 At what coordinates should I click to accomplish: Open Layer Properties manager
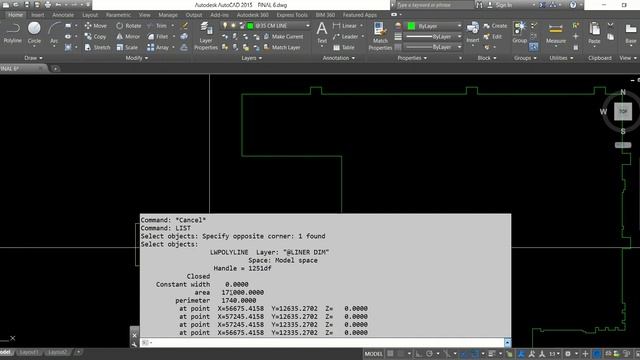(x=206, y=37)
